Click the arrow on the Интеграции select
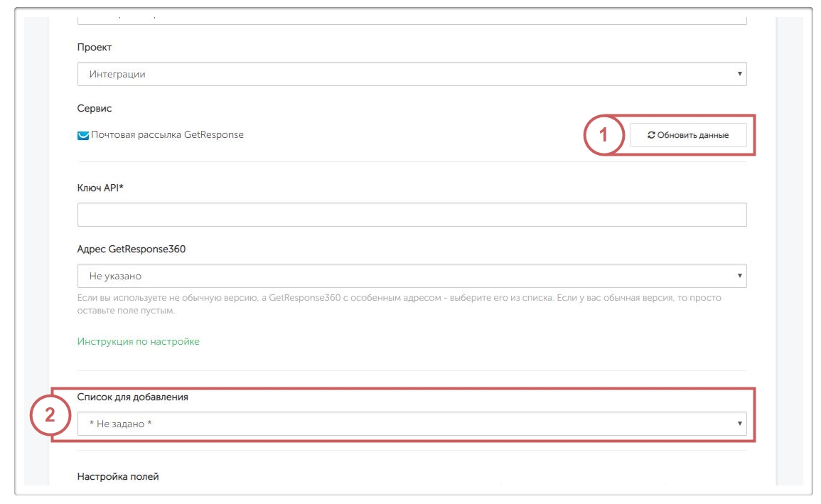Screen dimensions: 821x504 (739, 74)
